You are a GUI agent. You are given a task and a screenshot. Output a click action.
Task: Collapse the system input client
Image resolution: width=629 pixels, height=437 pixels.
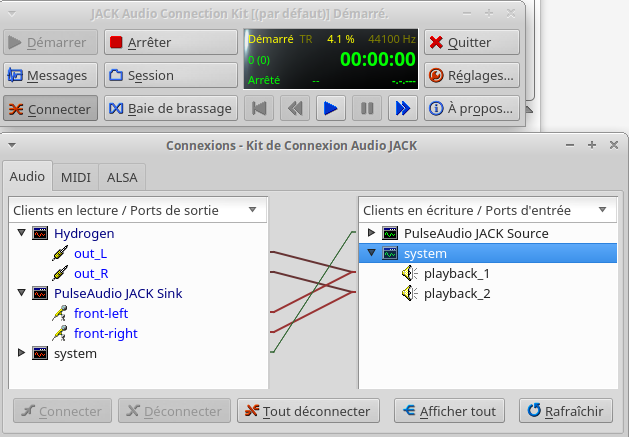click(x=371, y=253)
